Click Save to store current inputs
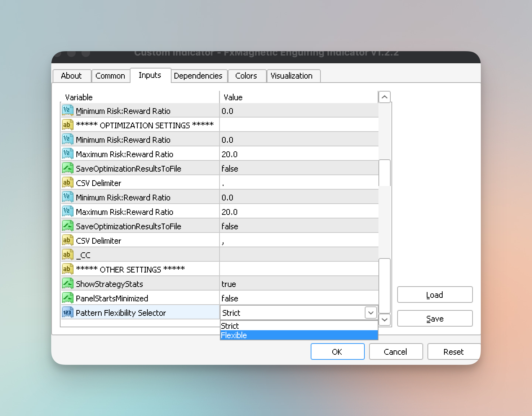Viewport: 532px width, 416px height. (x=435, y=319)
